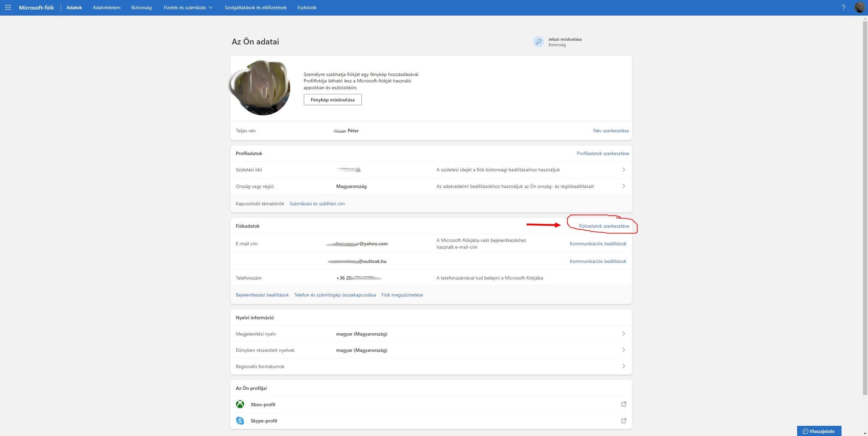Click the Az Ön adatai heading
This screenshot has height=436, width=868.
point(255,42)
